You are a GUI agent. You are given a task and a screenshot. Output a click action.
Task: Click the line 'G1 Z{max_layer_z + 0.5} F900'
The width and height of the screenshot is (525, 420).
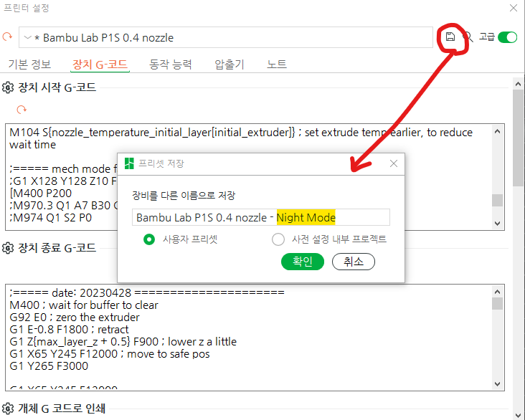[84, 342]
